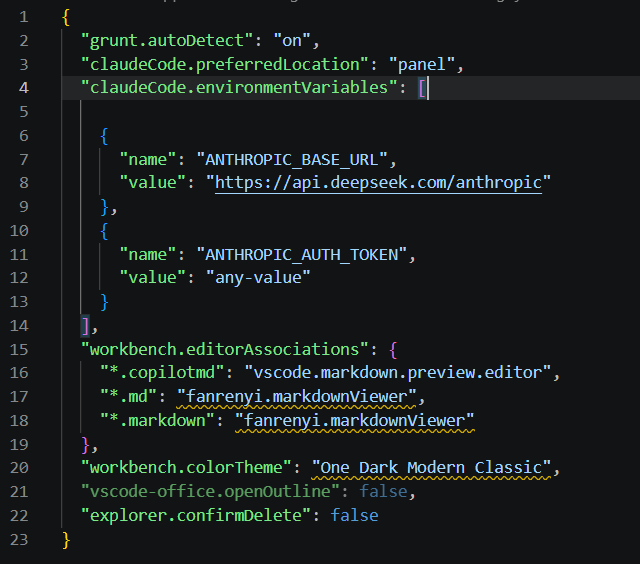This screenshot has width=640, height=564.
Task: Click the "claudeCode.environmentVariables" key
Action: pyautogui.click(x=239, y=88)
